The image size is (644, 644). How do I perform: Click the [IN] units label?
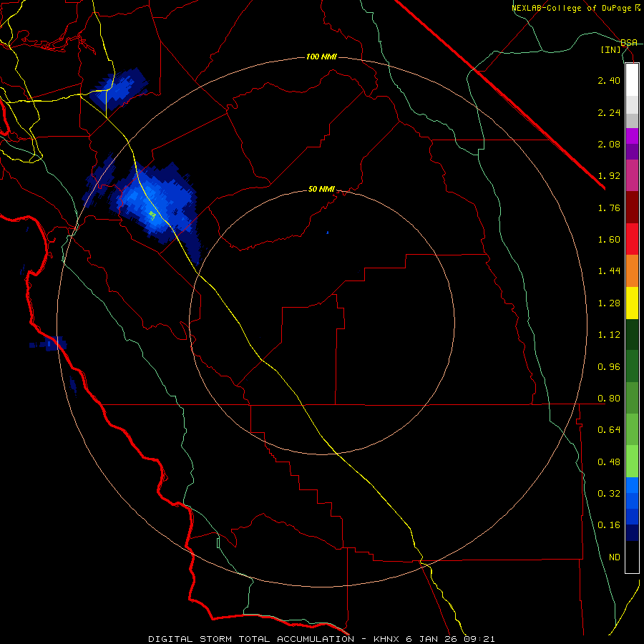pos(611,49)
